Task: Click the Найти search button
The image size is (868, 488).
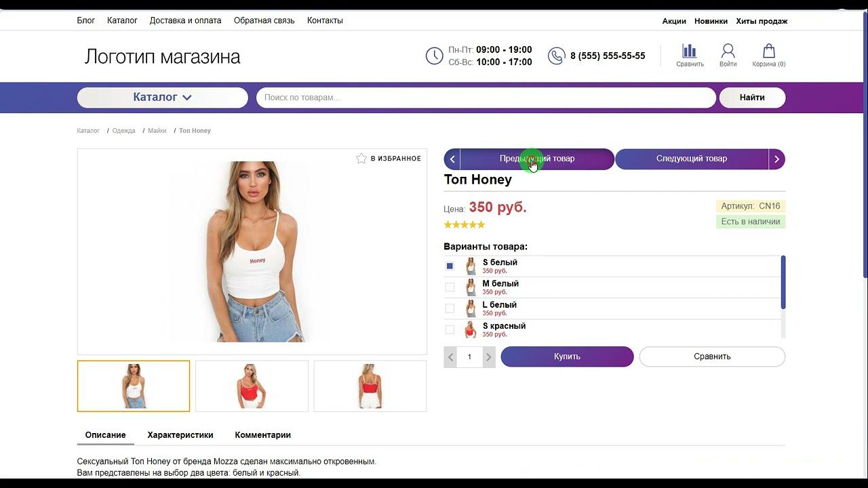Action: (752, 98)
